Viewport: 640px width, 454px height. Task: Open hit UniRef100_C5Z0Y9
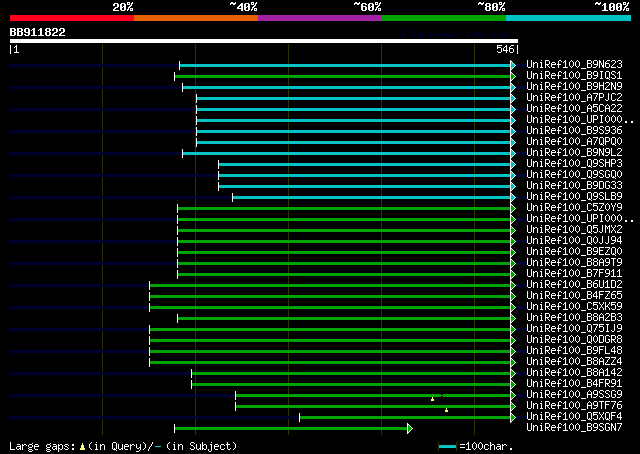click(574, 208)
